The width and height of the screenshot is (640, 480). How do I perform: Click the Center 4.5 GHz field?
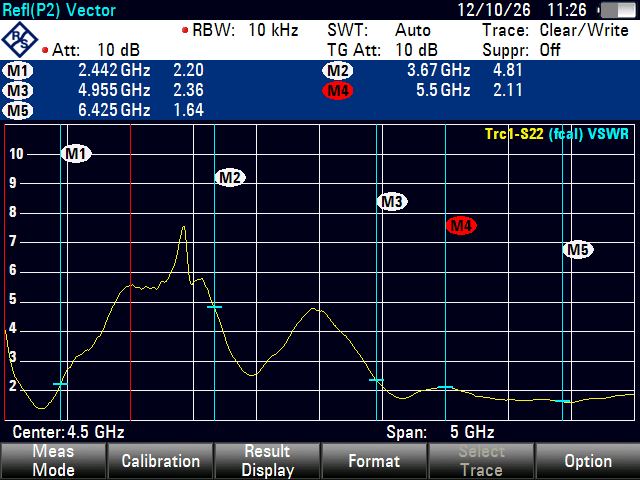pyautogui.click(x=68, y=432)
